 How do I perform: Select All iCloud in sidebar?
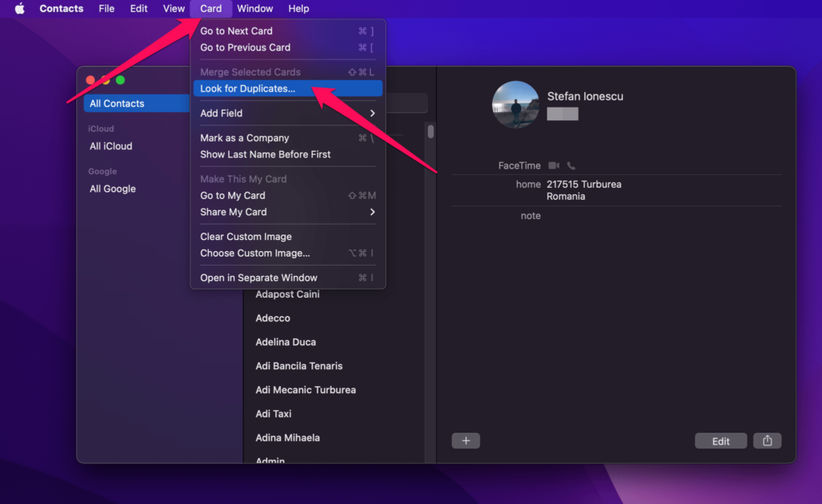point(112,146)
